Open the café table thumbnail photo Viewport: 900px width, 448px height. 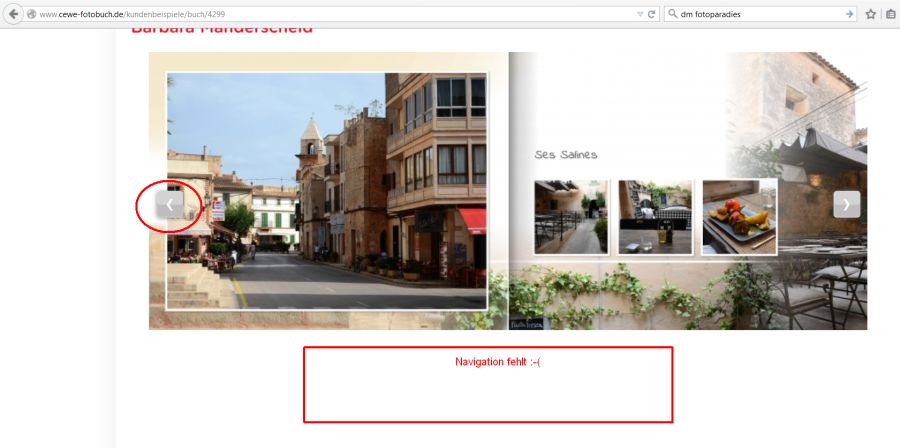pos(655,216)
